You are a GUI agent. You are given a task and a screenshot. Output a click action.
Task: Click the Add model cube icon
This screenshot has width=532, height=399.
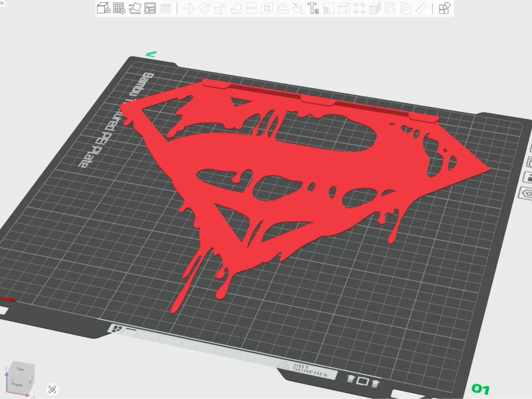click(104, 8)
